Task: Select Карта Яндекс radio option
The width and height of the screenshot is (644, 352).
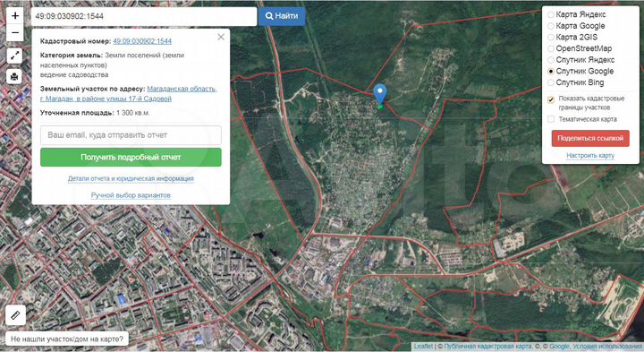Action: [x=551, y=15]
